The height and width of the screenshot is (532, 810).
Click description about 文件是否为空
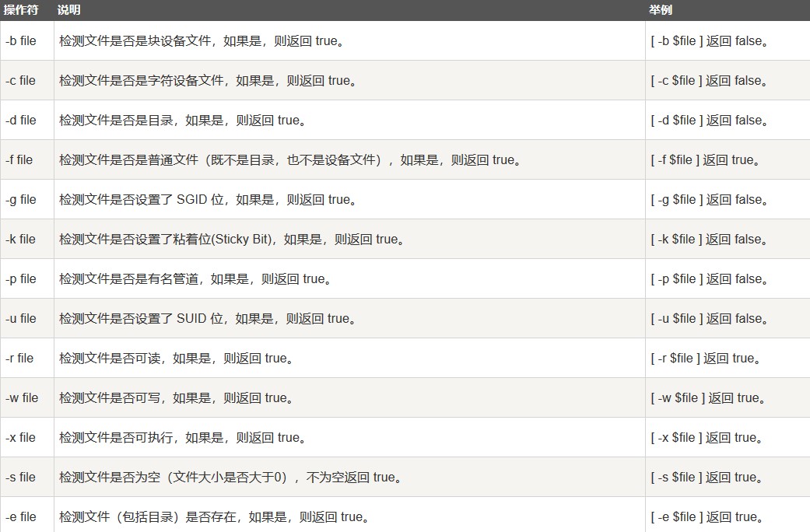(x=230, y=478)
